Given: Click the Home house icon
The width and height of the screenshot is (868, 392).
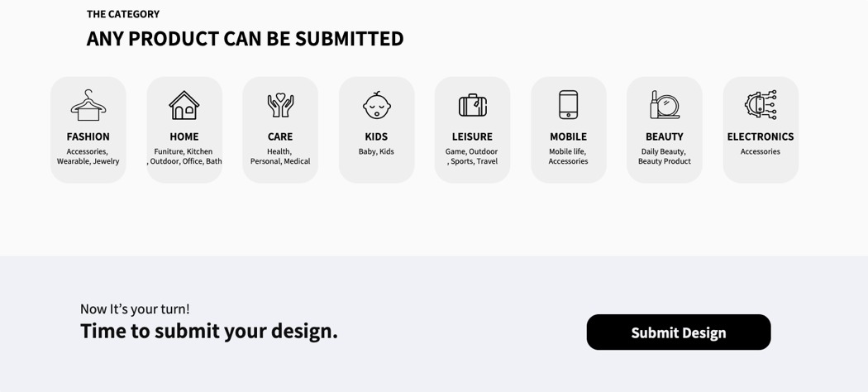Looking at the screenshot, I should coord(184,105).
